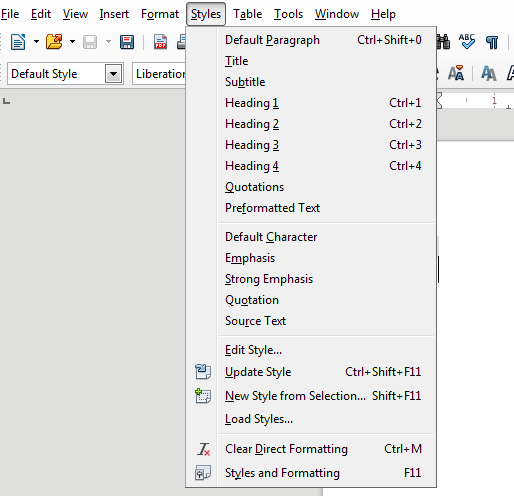Expand the New Document dropdown arrow

click(x=36, y=42)
